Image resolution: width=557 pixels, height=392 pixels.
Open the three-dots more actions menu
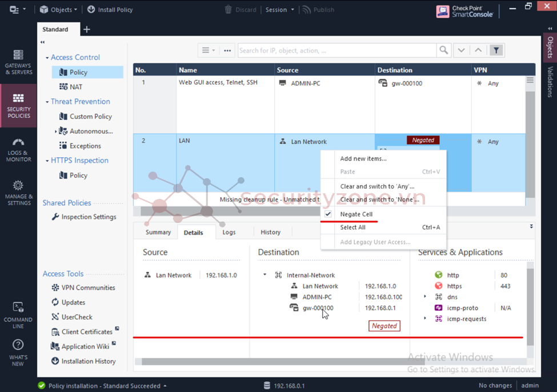coord(227,50)
